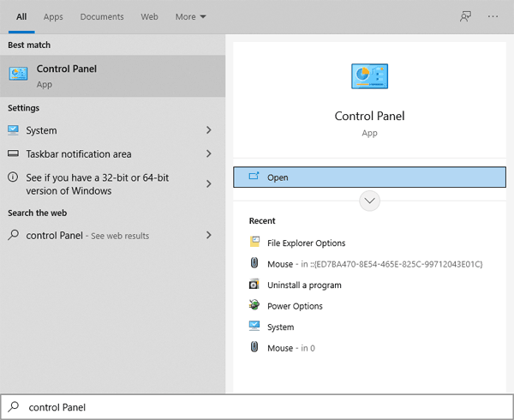
Task: Open the feedback person icon at top right
Action: tap(465, 16)
